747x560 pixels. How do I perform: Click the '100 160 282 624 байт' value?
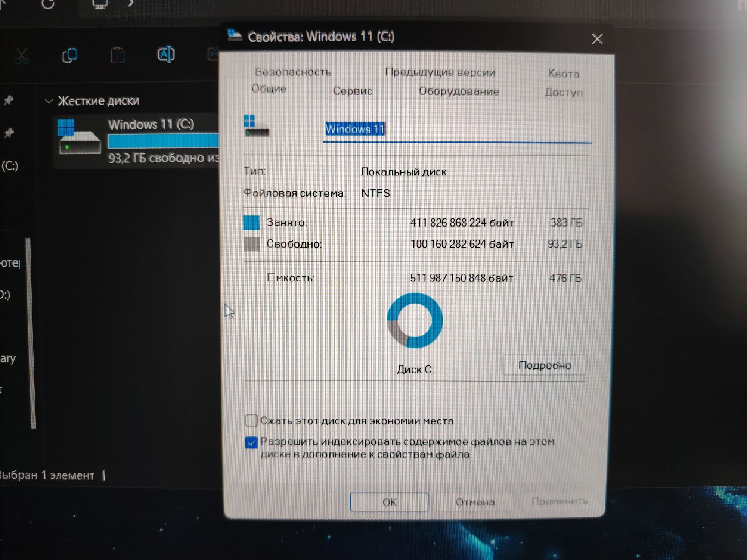pyautogui.click(x=462, y=244)
